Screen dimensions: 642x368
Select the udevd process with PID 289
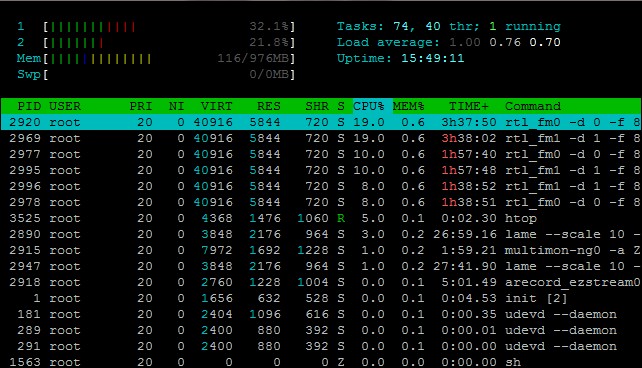321,330
